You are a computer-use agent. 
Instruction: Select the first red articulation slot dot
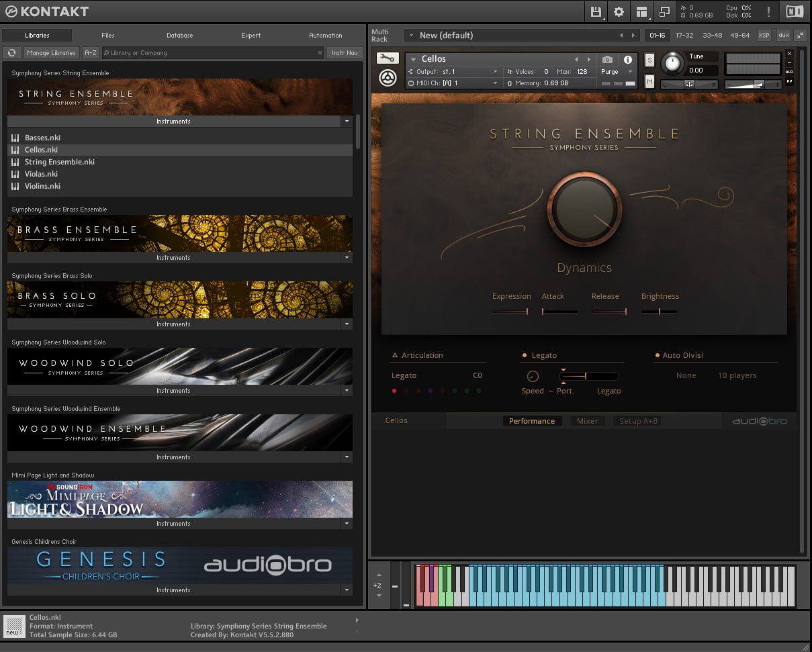pyautogui.click(x=394, y=391)
